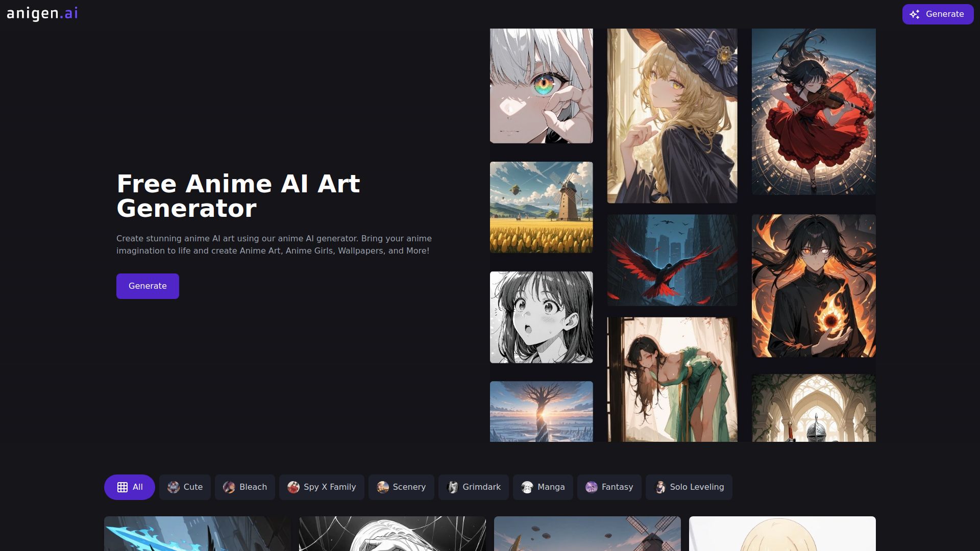Click the Grimdark category avatar icon
This screenshot has height=551, width=980.
click(x=453, y=487)
